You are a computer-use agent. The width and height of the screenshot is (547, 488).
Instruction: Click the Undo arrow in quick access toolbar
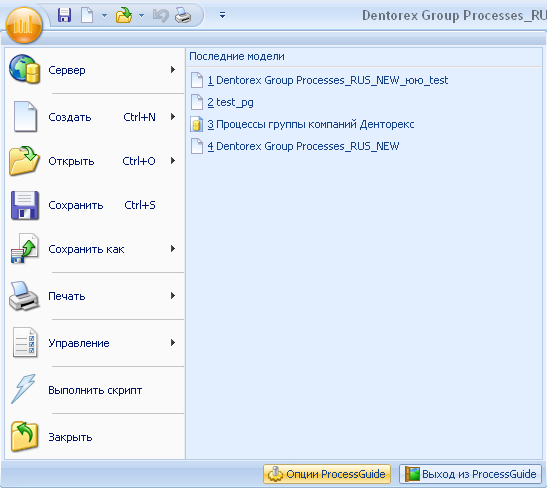(x=161, y=16)
